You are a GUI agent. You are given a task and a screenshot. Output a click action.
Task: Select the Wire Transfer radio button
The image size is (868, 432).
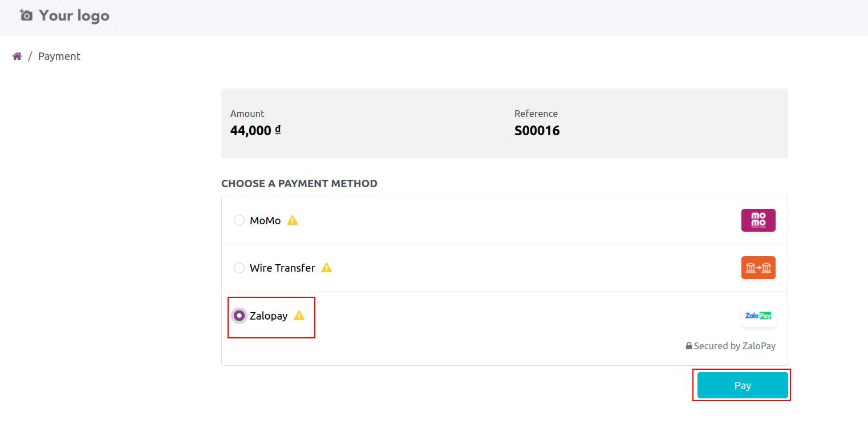[240, 268]
